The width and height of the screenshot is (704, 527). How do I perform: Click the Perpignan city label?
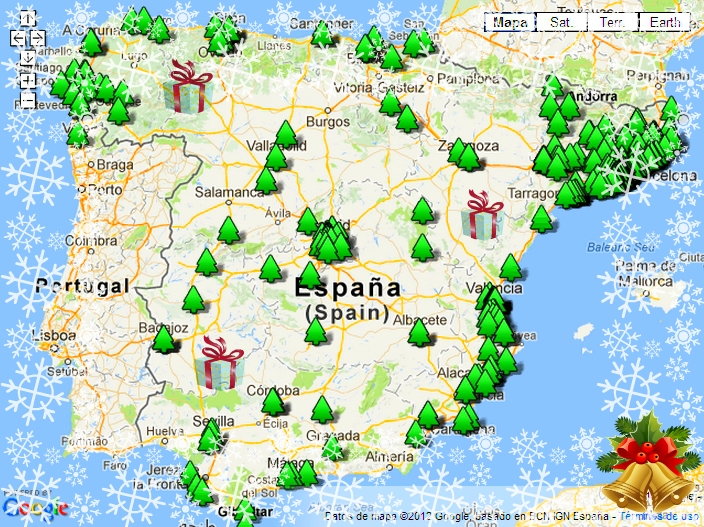tap(658, 75)
